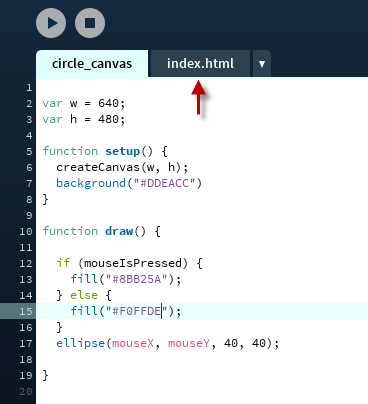Click the ellipse function call
Viewport: 368px width, 404px height.
(80, 343)
